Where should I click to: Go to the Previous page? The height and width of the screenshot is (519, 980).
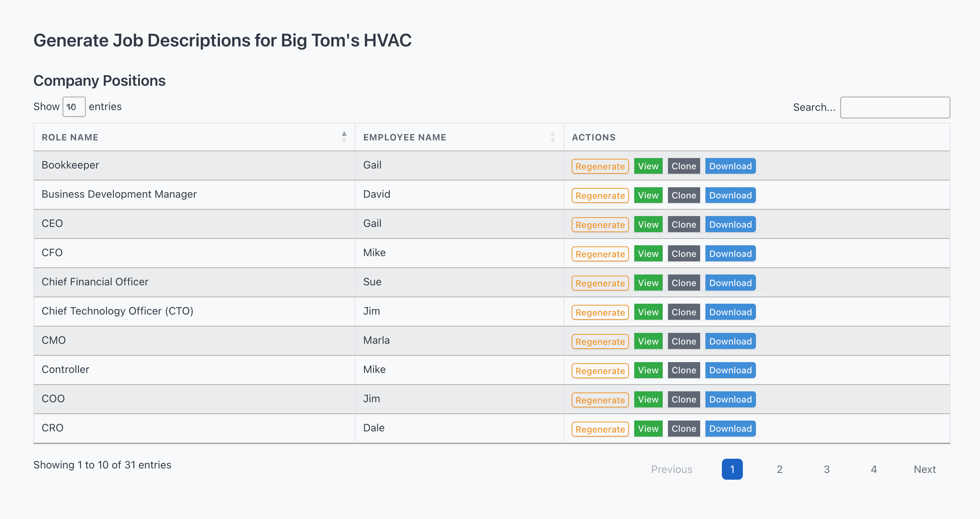tap(671, 469)
